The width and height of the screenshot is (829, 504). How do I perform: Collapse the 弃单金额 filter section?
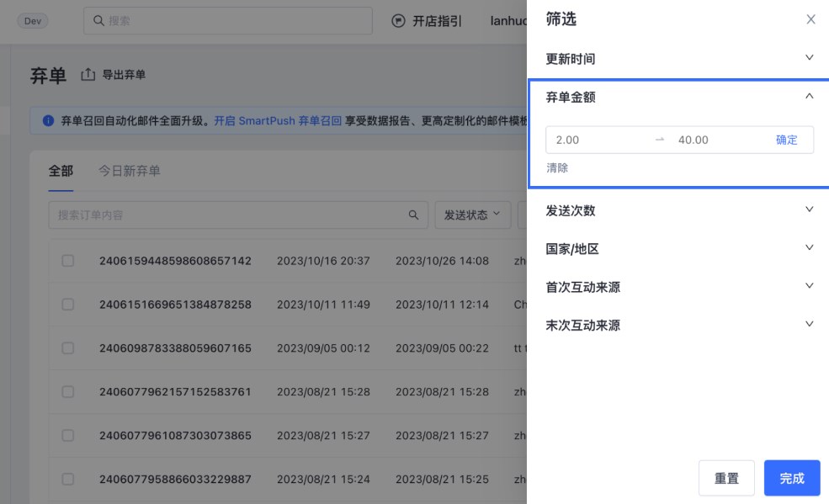coord(809,97)
